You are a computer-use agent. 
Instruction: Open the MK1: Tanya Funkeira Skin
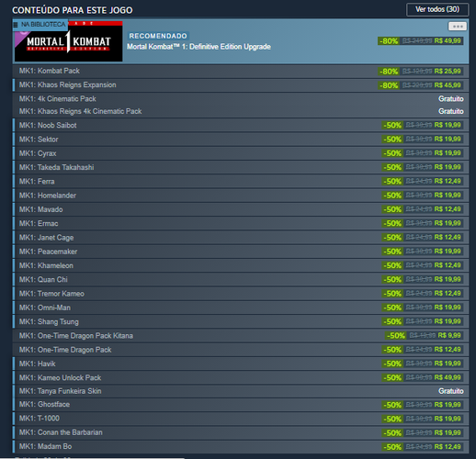[x=241, y=391]
